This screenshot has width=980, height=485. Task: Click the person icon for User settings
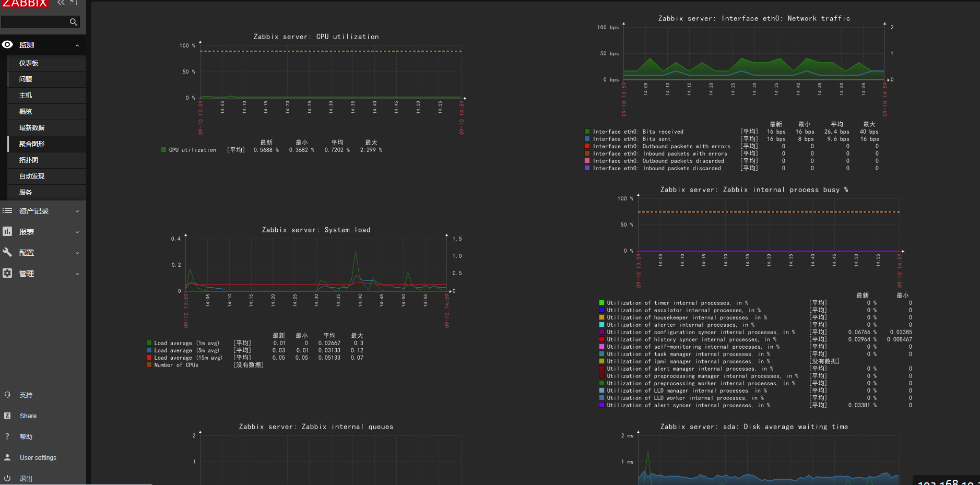7,458
